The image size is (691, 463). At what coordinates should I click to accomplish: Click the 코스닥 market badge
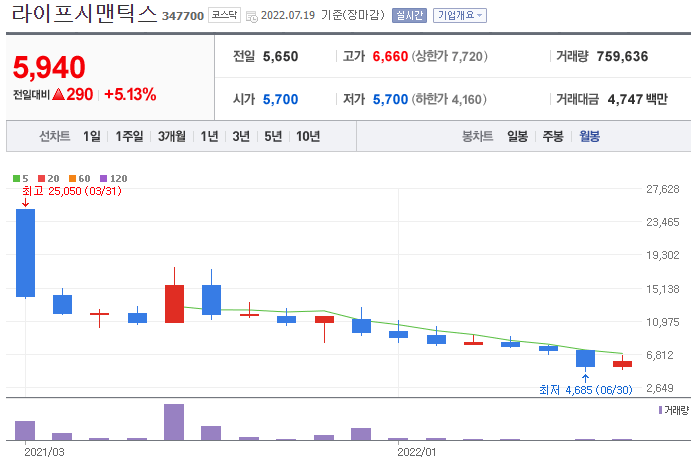coord(224,15)
